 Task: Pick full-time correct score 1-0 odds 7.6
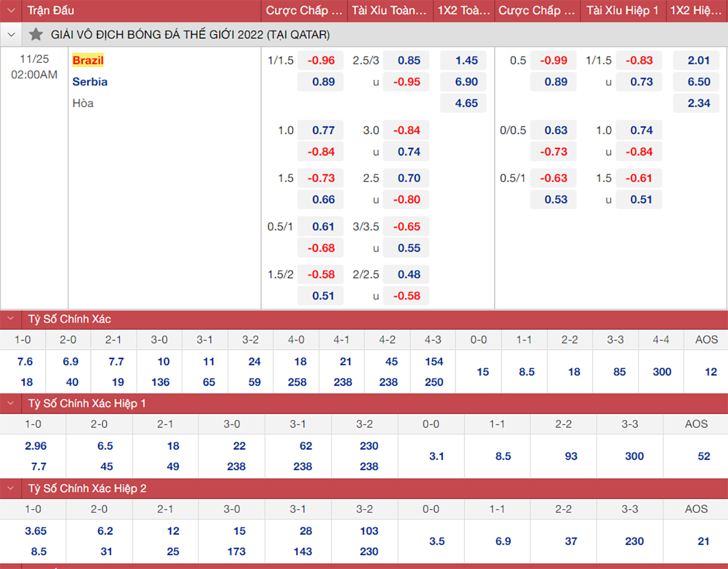pos(25,362)
